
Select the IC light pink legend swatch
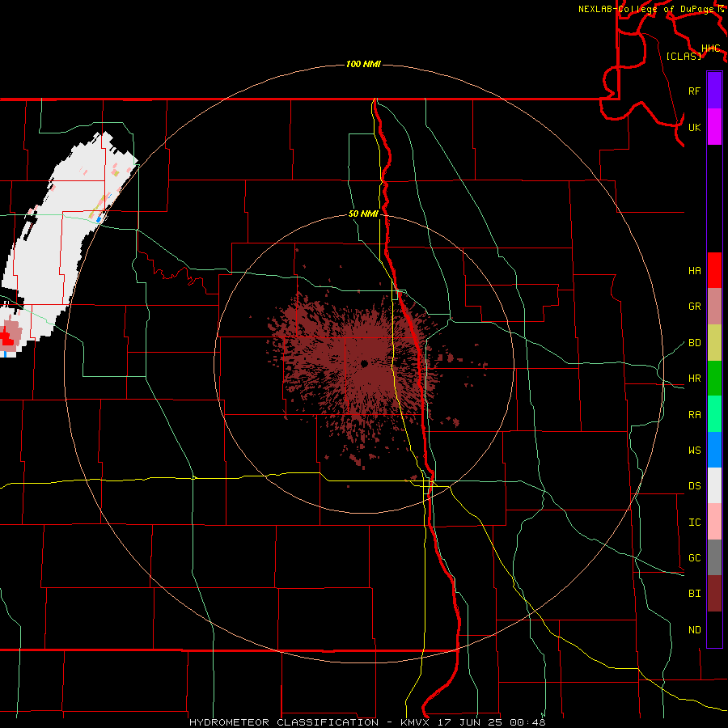click(714, 522)
